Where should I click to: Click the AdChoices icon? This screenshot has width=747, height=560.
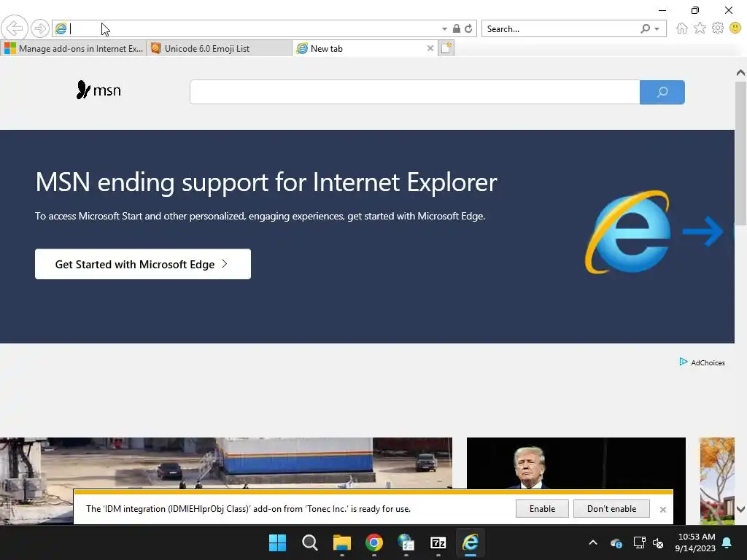coord(683,362)
